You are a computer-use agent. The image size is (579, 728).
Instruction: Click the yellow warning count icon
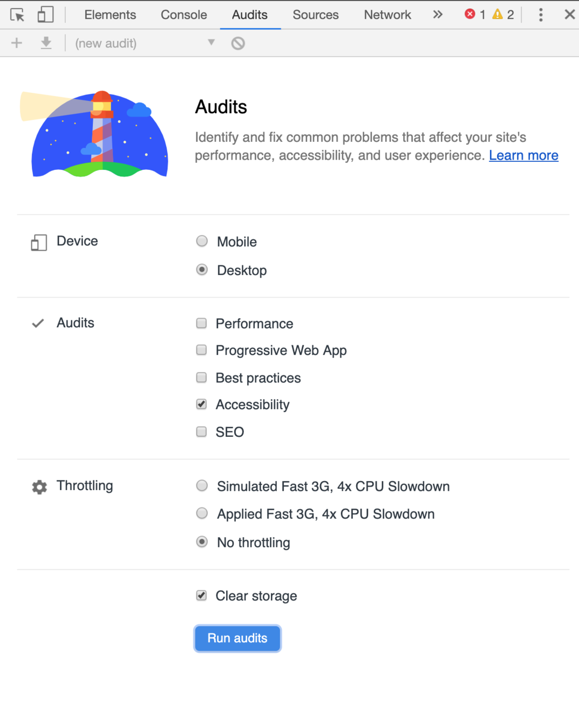pos(498,15)
